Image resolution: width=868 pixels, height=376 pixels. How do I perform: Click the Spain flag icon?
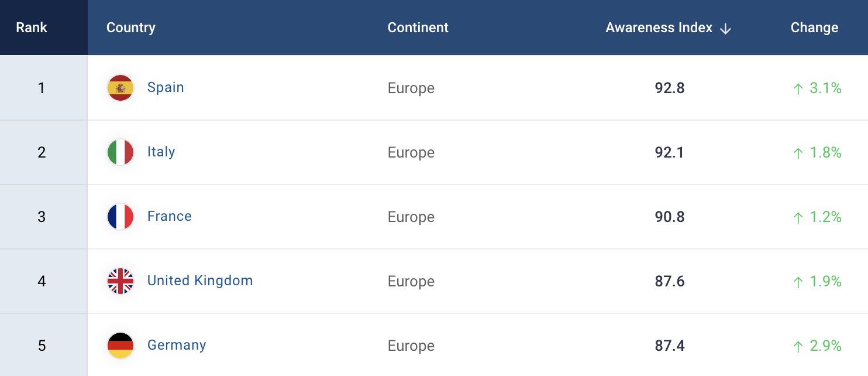120,88
